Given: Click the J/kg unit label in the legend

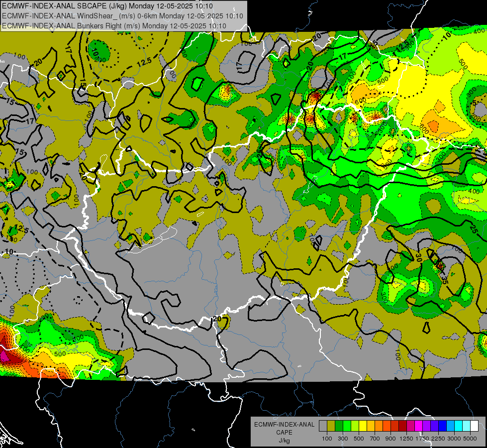Looking at the screenshot, I should [284, 441].
